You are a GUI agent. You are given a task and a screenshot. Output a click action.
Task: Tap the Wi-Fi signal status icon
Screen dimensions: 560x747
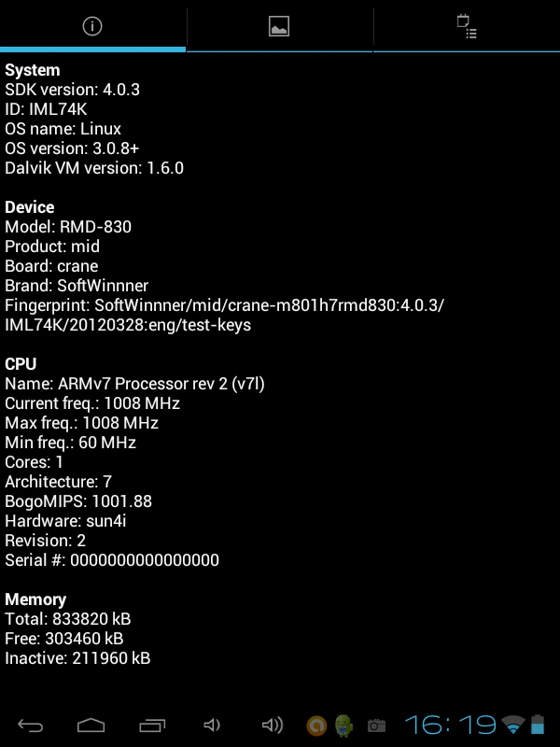point(513,725)
